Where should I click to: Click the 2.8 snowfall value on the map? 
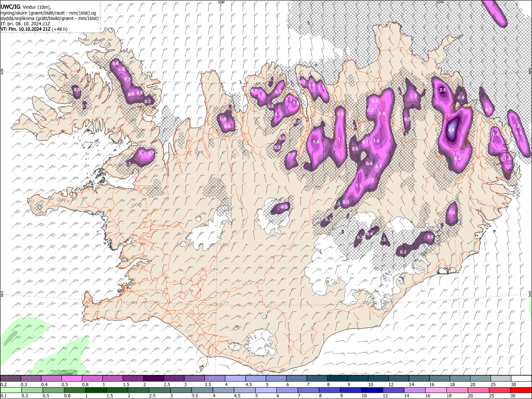coord(443,90)
